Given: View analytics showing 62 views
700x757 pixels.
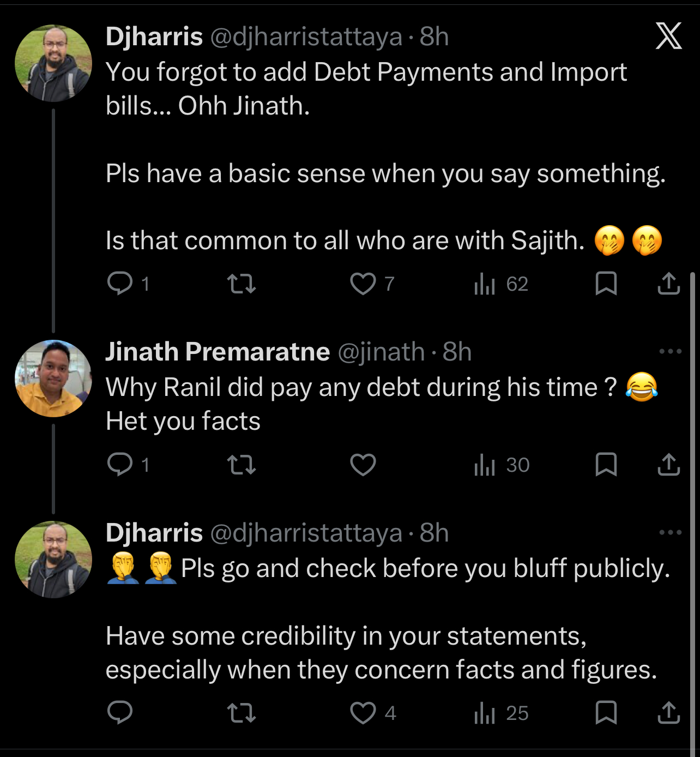Looking at the screenshot, I should (501, 284).
